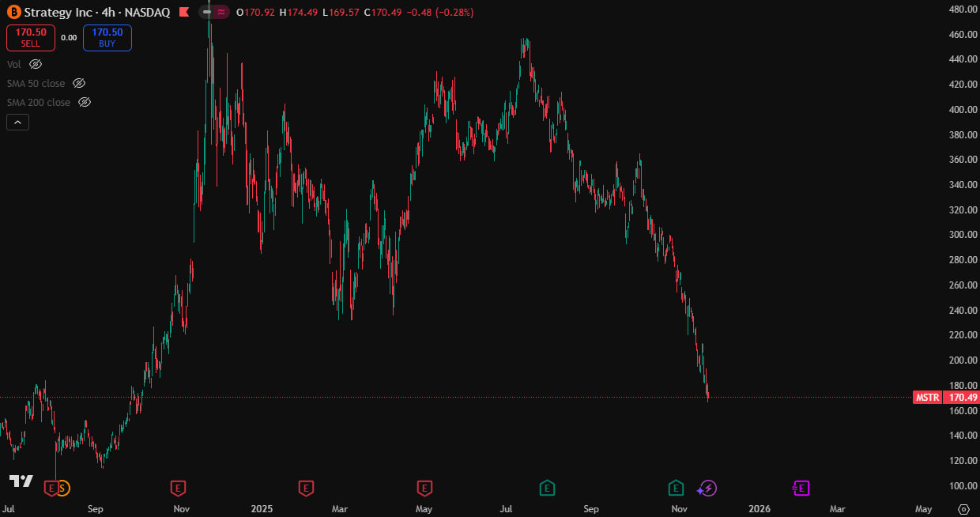Click the Strategy Inc symbol name
980x517 pixels.
click(60, 13)
